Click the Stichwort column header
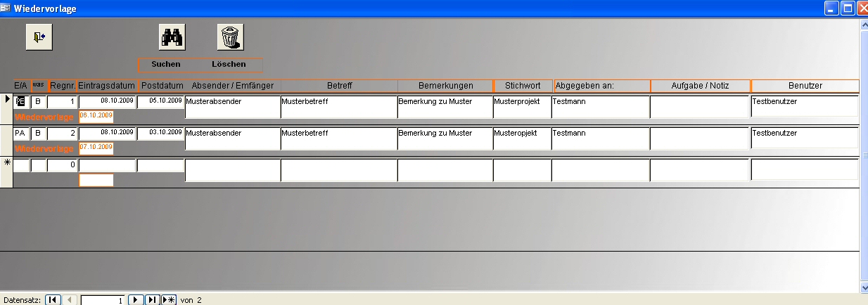The height and width of the screenshot is (305, 868). pyautogui.click(x=523, y=86)
